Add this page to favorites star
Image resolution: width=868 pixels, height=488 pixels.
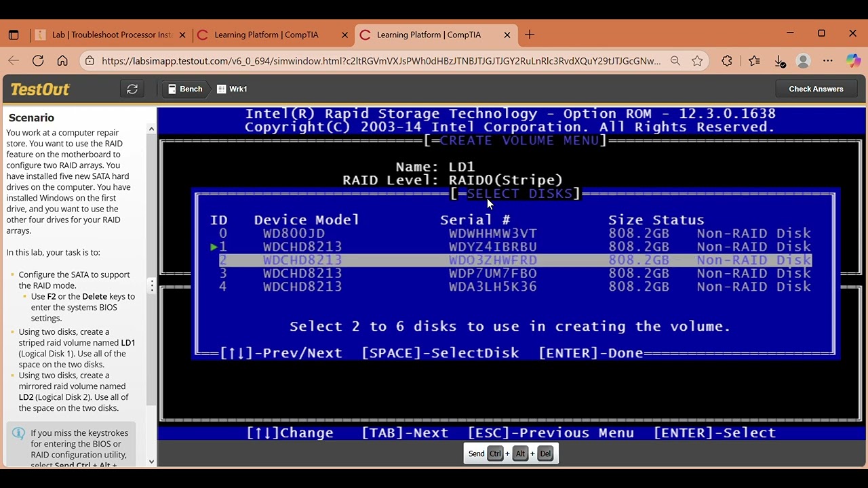(x=697, y=61)
